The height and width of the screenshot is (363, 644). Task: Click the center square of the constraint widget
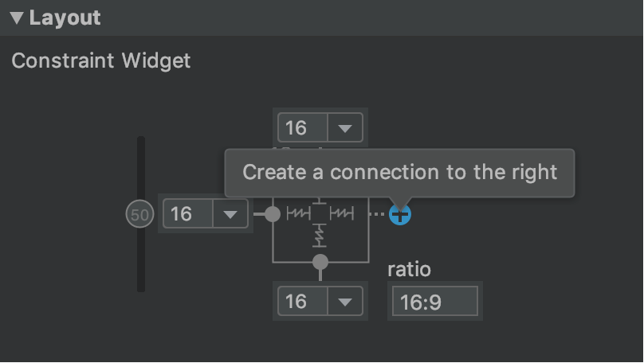click(x=320, y=214)
